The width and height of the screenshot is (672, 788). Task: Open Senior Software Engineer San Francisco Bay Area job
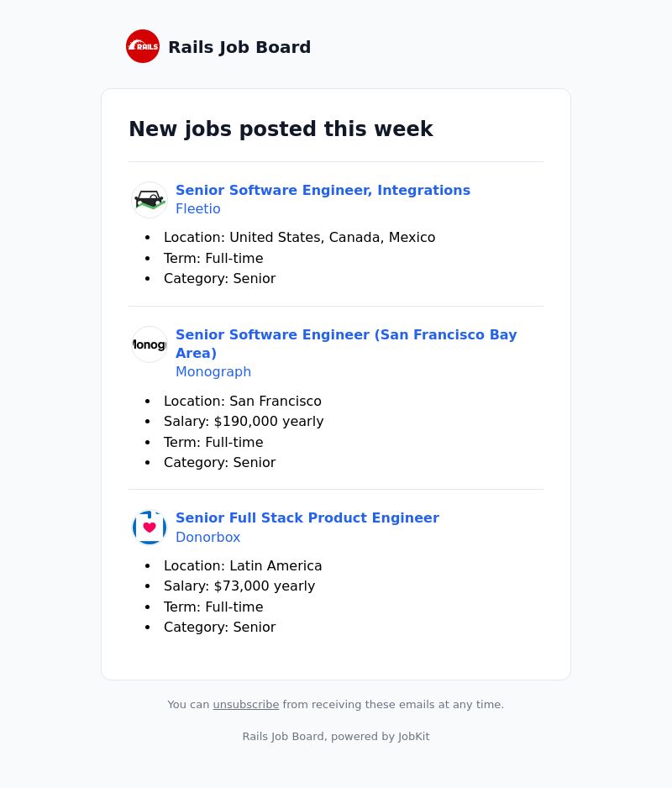pos(346,344)
